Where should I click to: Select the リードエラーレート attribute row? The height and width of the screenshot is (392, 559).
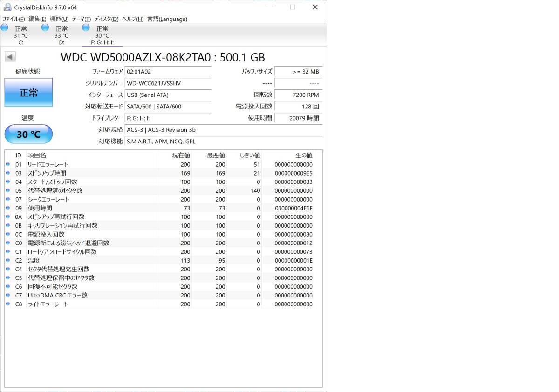[x=159, y=164]
